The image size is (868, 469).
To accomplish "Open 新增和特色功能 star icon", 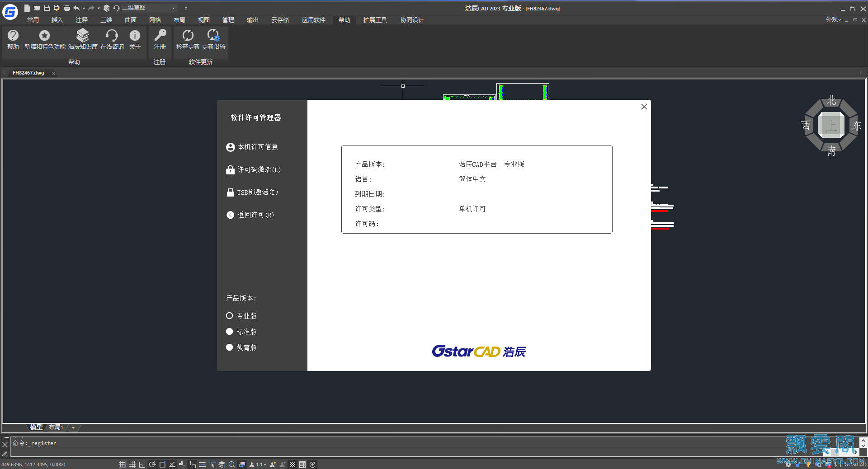I will (44, 39).
